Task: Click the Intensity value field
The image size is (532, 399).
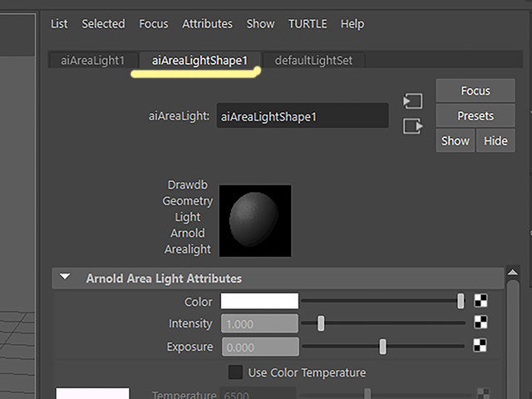Action: (x=260, y=323)
